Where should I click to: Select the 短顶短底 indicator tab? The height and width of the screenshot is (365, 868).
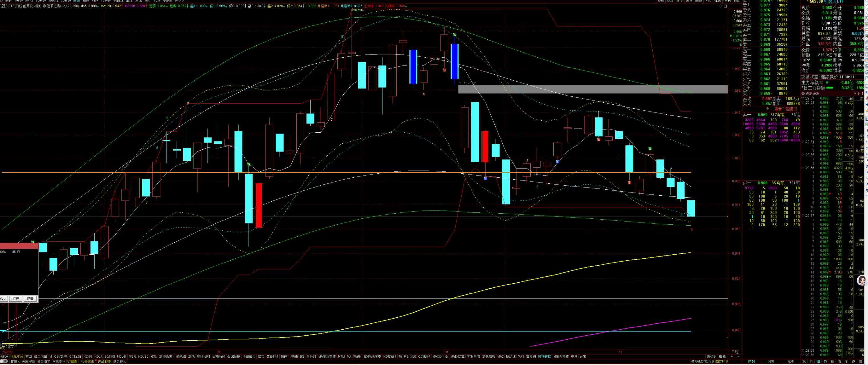544,356
